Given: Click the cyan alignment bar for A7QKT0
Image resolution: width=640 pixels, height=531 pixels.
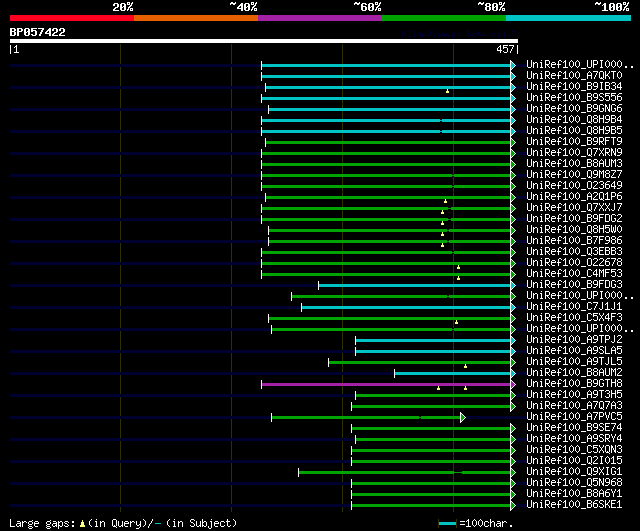Looking at the screenshot, I should click(x=386, y=76).
